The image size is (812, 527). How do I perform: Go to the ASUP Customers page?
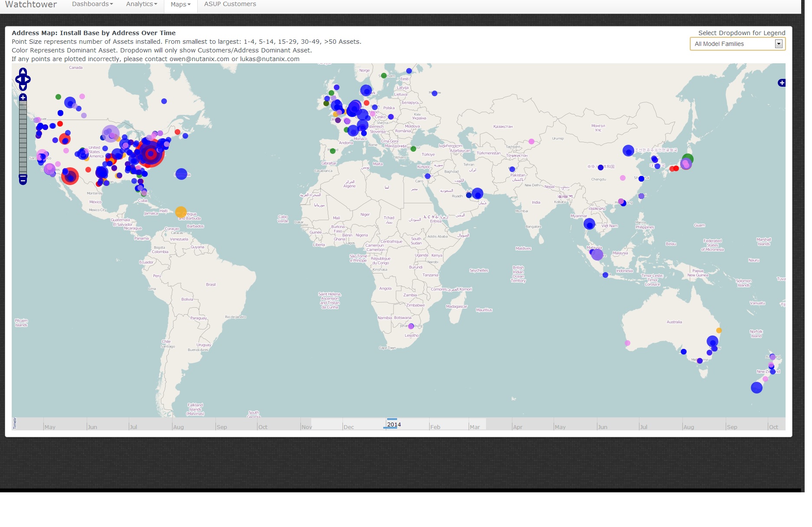pyautogui.click(x=230, y=4)
